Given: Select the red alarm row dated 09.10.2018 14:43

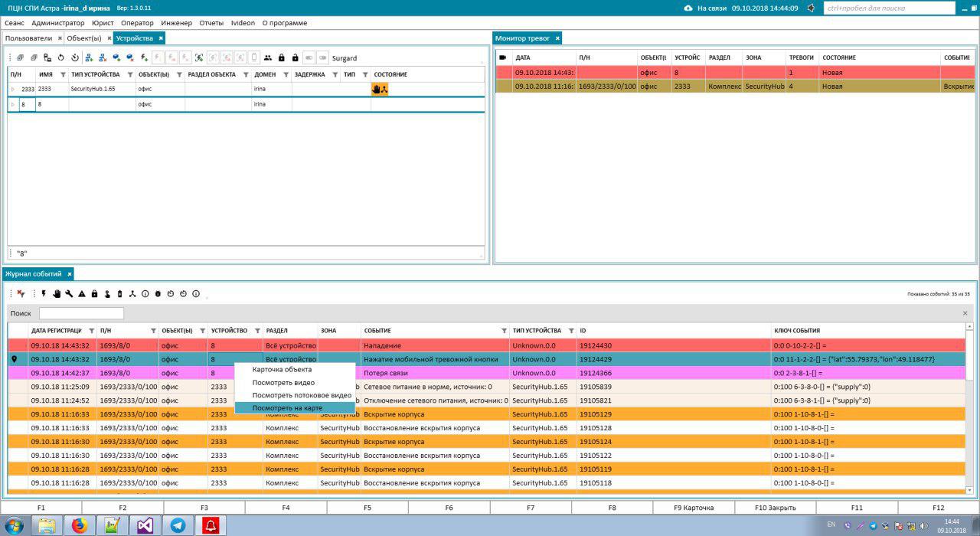Looking at the screenshot, I should 735,73.
